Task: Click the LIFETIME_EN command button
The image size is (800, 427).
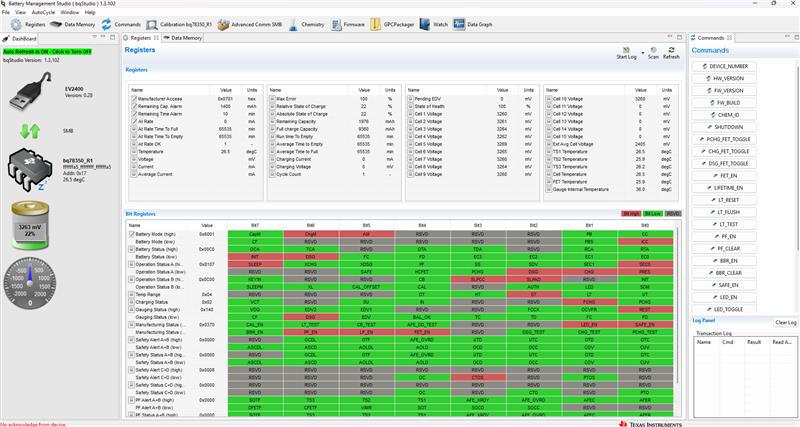Action: pyautogui.click(x=724, y=188)
